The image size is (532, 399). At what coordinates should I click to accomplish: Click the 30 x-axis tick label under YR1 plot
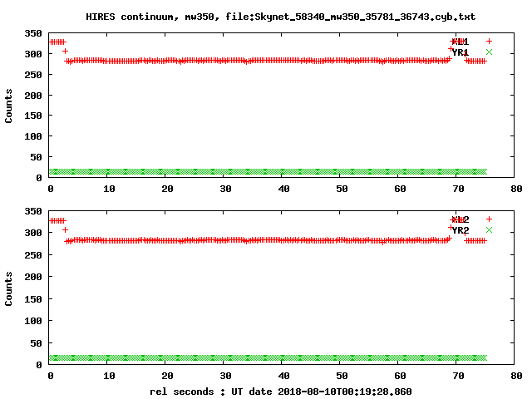(225, 189)
